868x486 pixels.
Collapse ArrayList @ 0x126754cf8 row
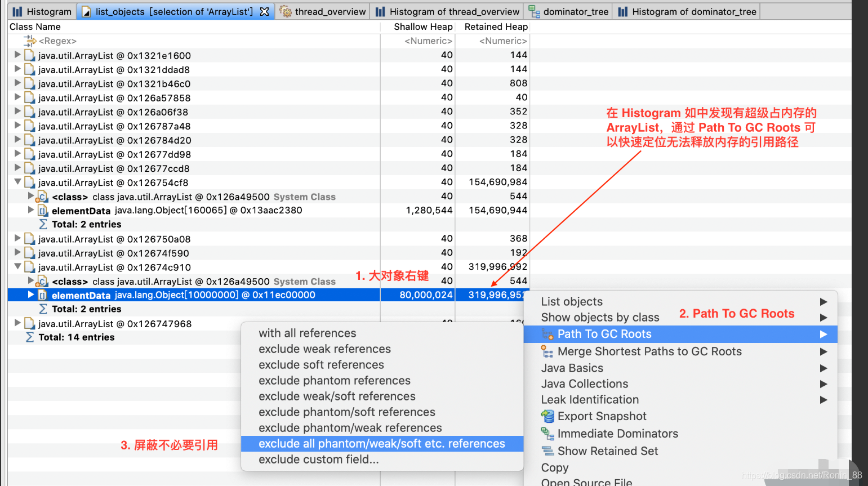17,182
